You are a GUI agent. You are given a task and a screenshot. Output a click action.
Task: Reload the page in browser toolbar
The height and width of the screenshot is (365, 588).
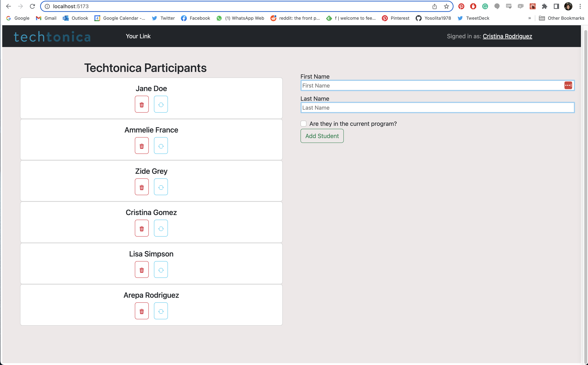(x=32, y=7)
